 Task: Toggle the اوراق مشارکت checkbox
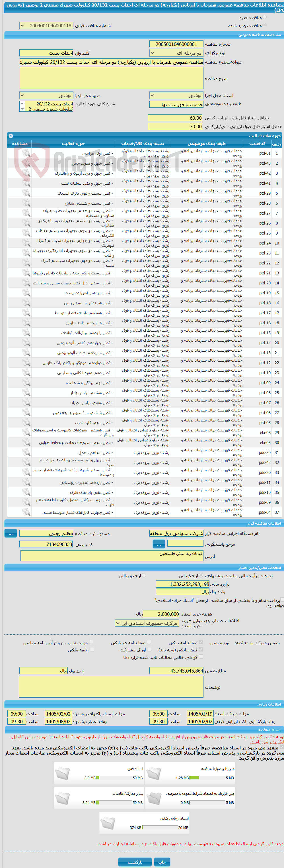pyautogui.click(x=149, y=649)
